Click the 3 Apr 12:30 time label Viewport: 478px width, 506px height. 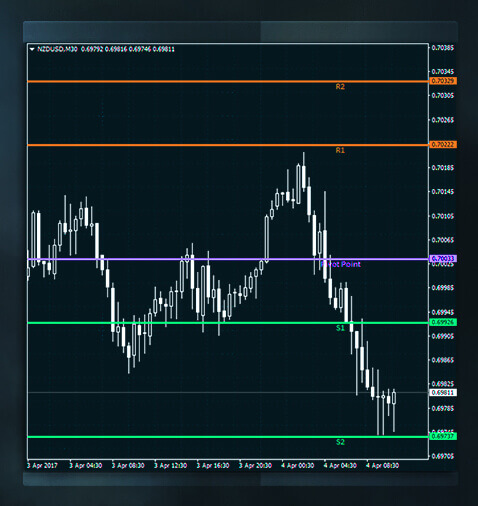click(170, 465)
